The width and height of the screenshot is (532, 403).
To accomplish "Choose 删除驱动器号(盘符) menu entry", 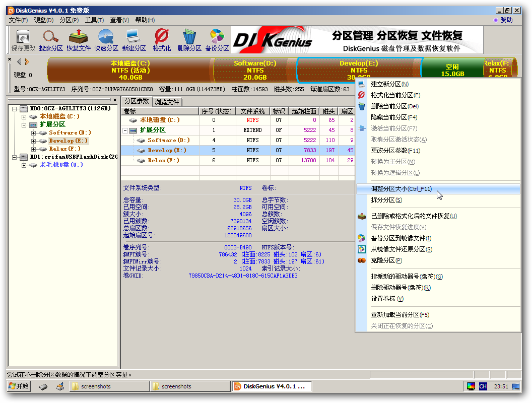I will 438,288.
